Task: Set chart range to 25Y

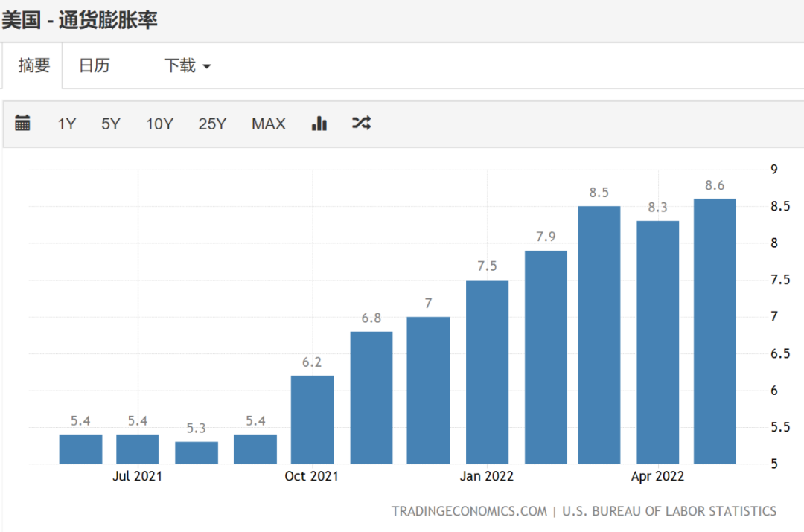Action: tap(212, 124)
